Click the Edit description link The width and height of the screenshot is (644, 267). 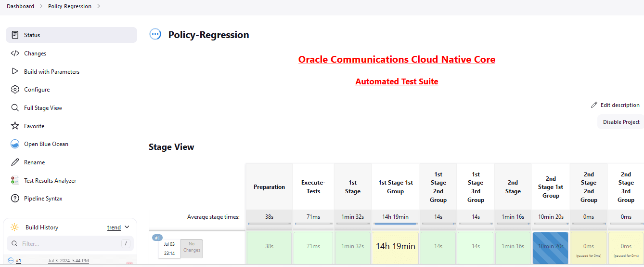click(616, 105)
